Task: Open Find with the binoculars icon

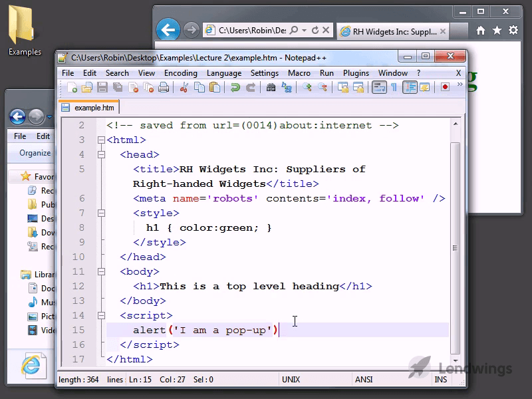Action: point(271,88)
